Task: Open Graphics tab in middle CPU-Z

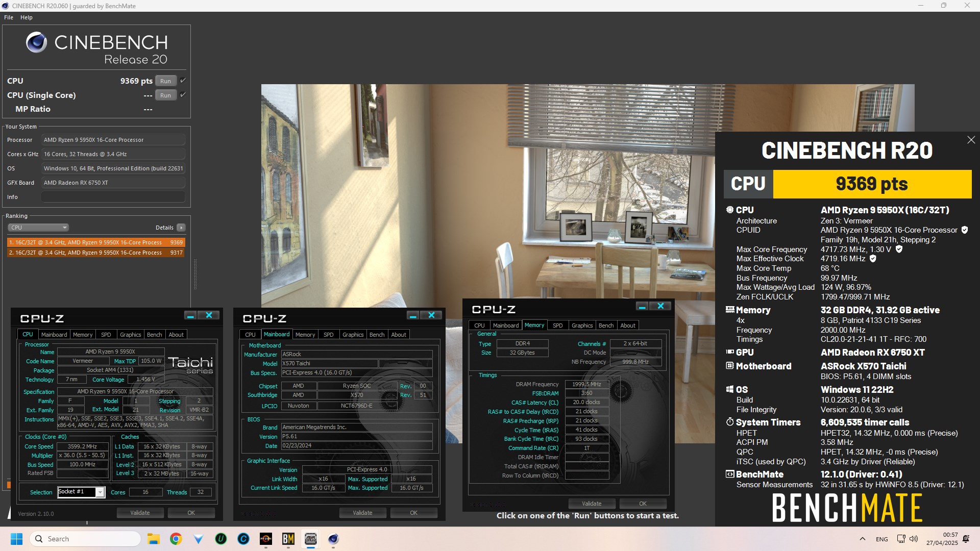Action: pyautogui.click(x=353, y=335)
